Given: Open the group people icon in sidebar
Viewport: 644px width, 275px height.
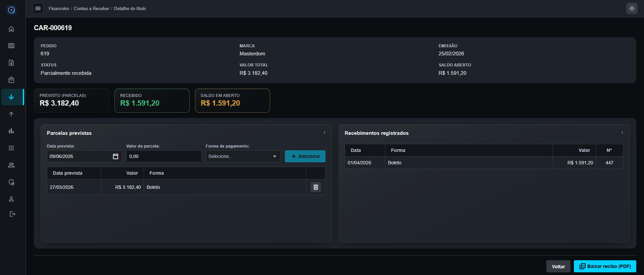Looking at the screenshot, I should point(11,165).
